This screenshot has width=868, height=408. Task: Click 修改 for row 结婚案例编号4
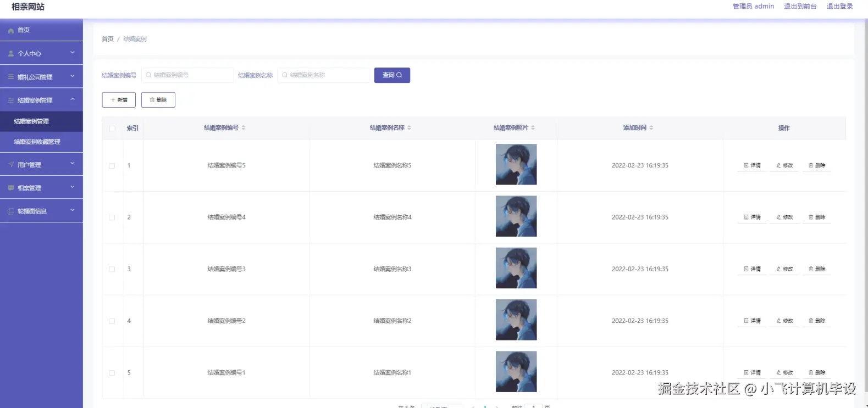click(784, 217)
